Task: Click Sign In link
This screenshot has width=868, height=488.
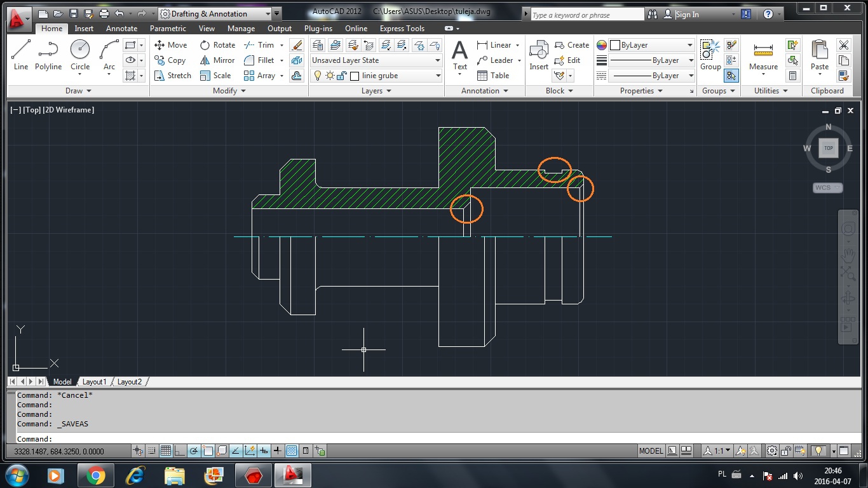Action: pyautogui.click(x=687, y=14)
